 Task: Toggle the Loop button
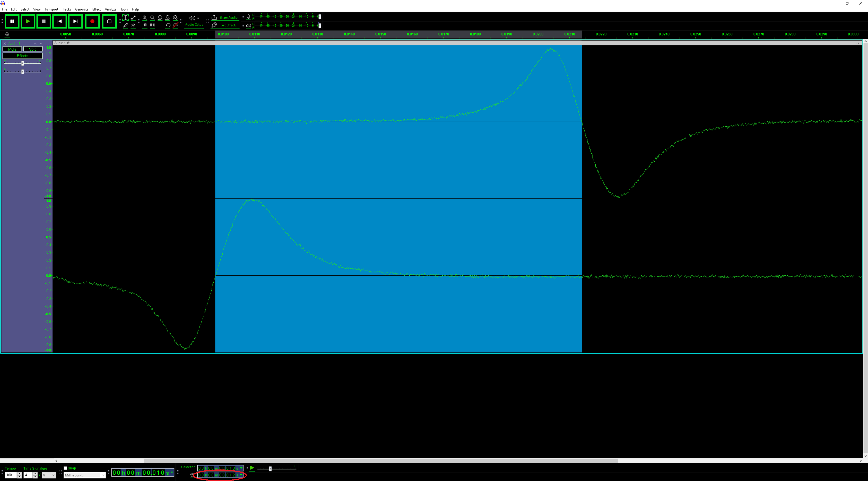[109, 21]
